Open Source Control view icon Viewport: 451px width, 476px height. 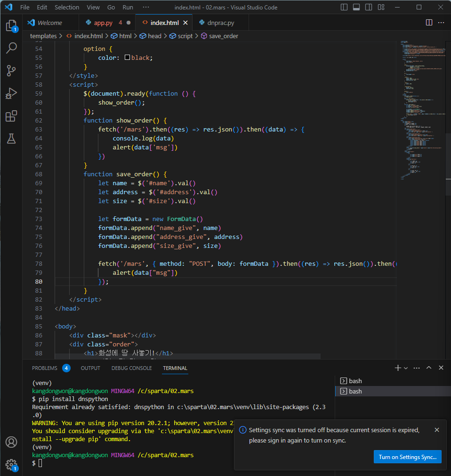(x=11, y=71)
